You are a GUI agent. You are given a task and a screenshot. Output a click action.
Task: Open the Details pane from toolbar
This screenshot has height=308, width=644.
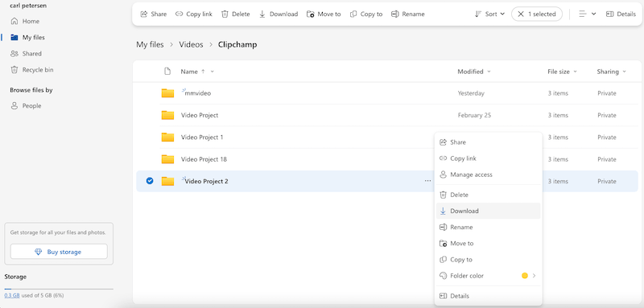621,14
